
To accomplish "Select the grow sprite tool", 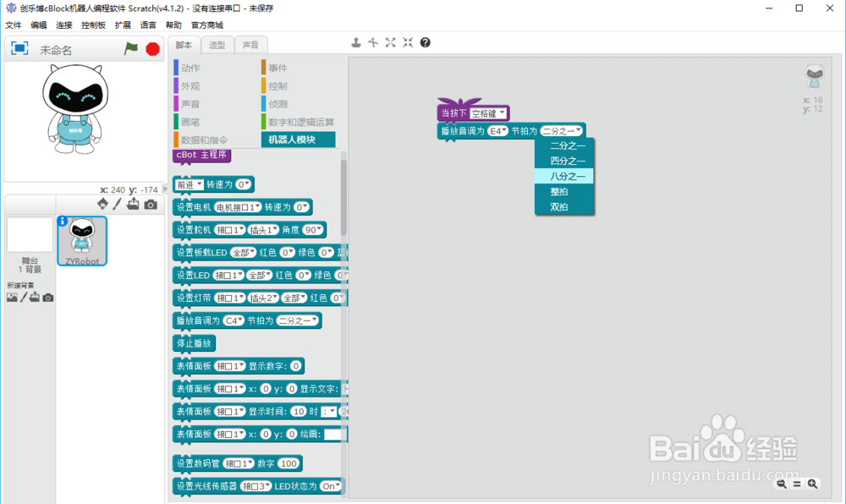I will pos(391,41).
